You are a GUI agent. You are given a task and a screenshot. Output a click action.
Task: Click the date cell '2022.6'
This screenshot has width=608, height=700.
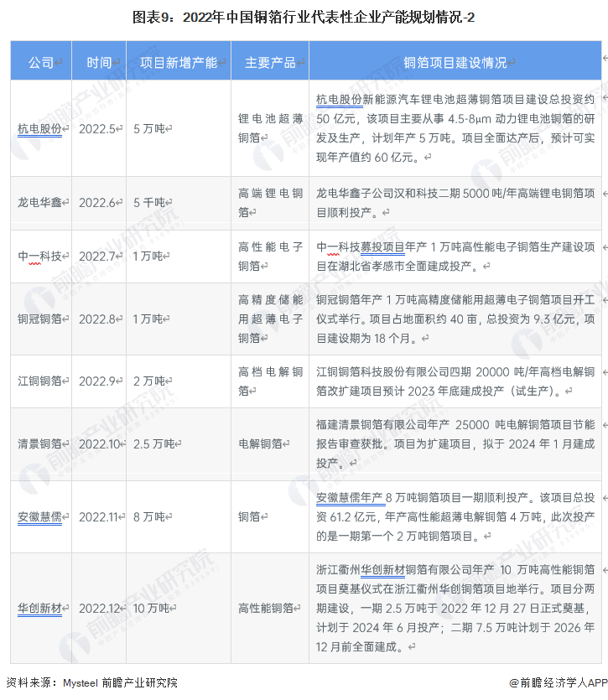tap(97, 203)
